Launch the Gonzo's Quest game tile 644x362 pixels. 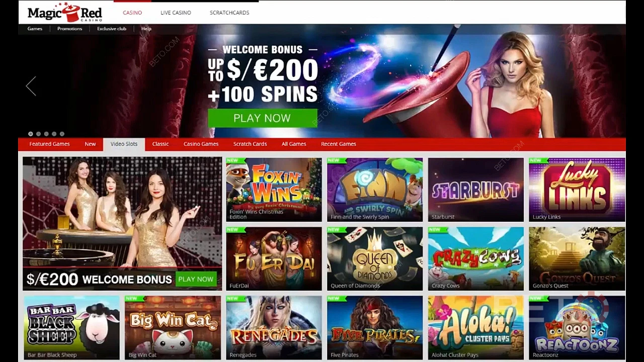(577, 258)
